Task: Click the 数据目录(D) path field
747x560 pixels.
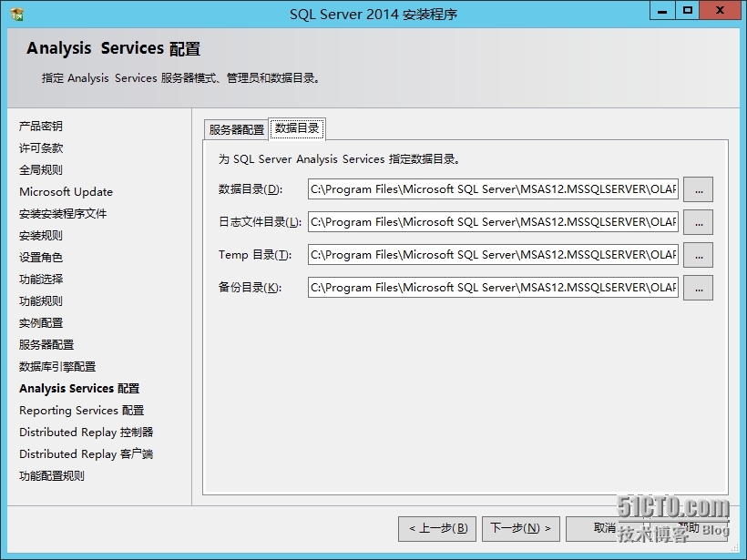Action: pyautogui.click(x=493, y=189)
